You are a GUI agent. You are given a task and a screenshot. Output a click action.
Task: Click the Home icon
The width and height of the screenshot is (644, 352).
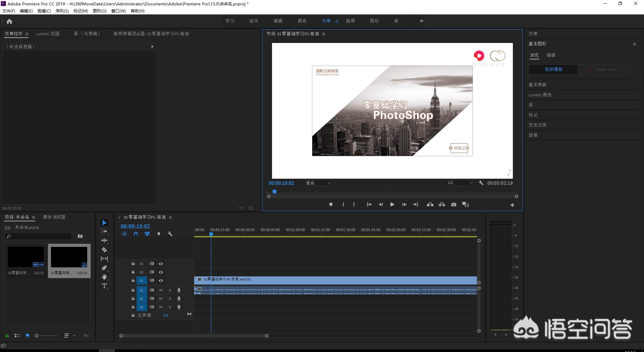pos(9,21)
